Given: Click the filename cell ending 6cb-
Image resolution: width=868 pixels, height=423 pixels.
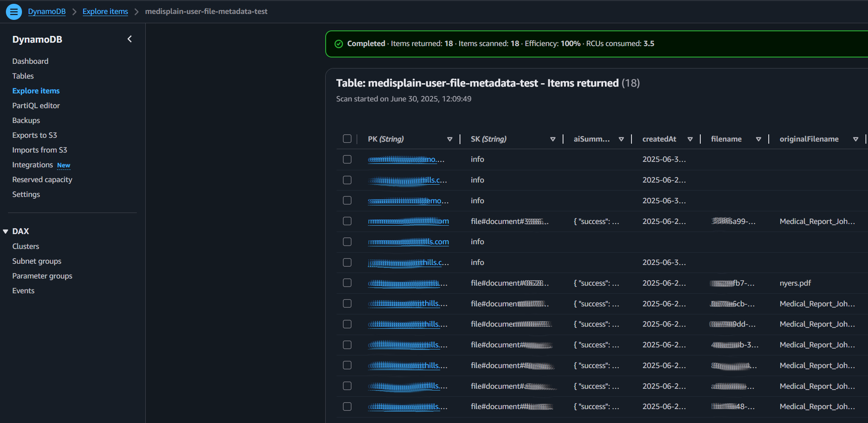Looking at the screenshot, I should (733, 304).
